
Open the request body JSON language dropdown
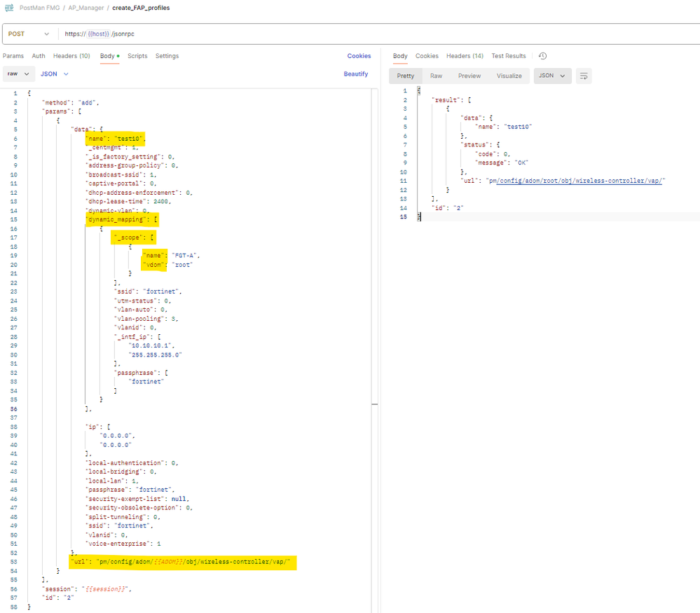click(x=55, y=74)
